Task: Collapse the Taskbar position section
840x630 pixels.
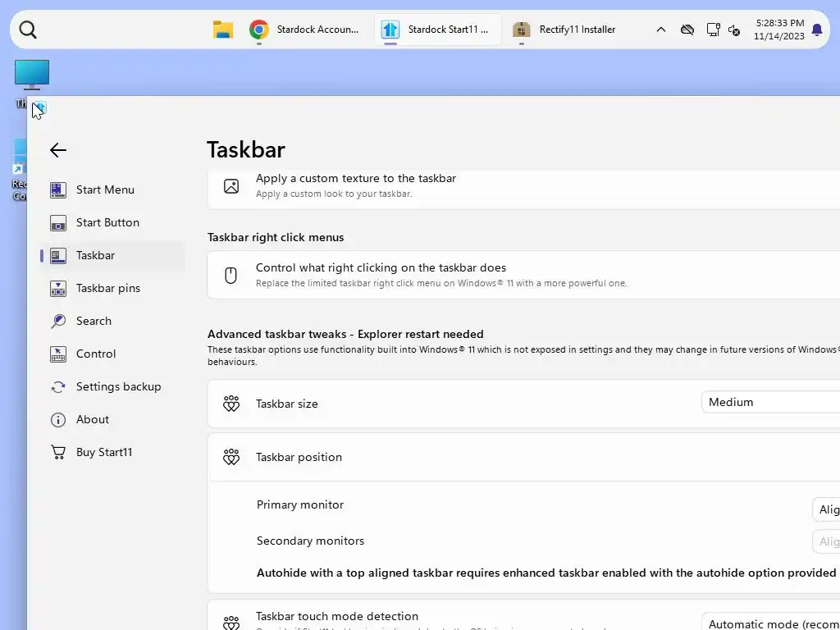Action: pos(523,457)
